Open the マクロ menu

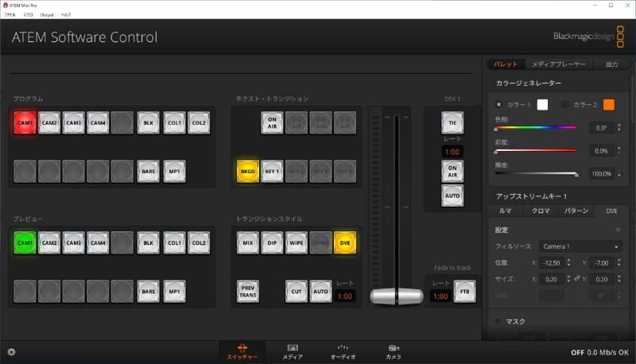coord(28,14)
